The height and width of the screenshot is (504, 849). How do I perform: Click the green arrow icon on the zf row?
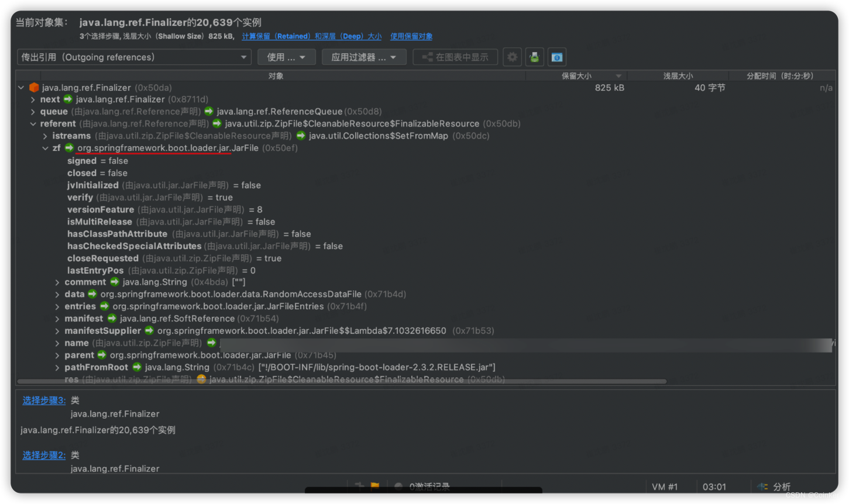click(x=69, y=148)
